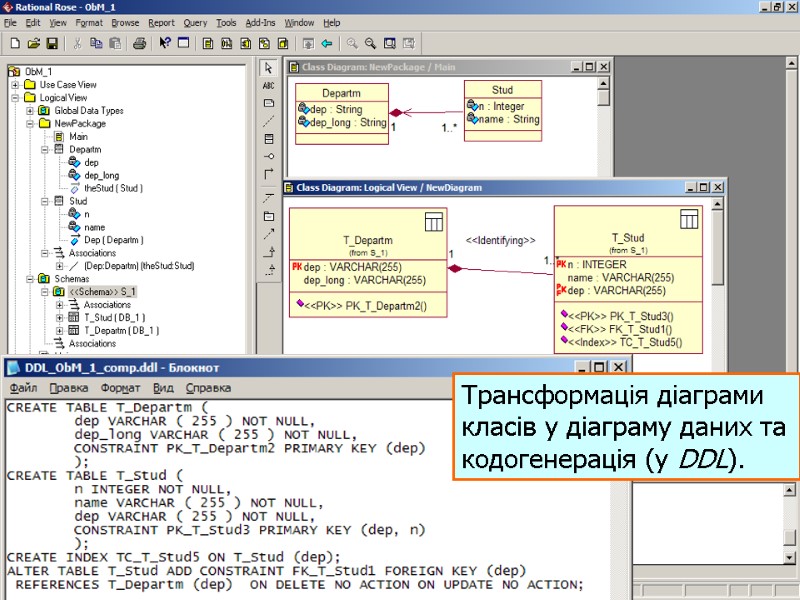Click the Open file toolbar icon
This screenshot has height=600, width=800.
[x=33, y=43]
